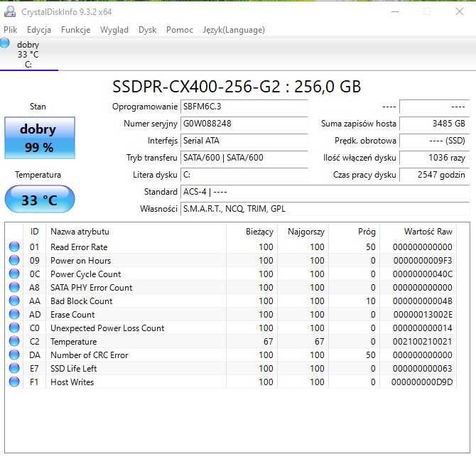Open the Edycja menu
The height and width of the screenshot is (459, 476).
(39, 30)
